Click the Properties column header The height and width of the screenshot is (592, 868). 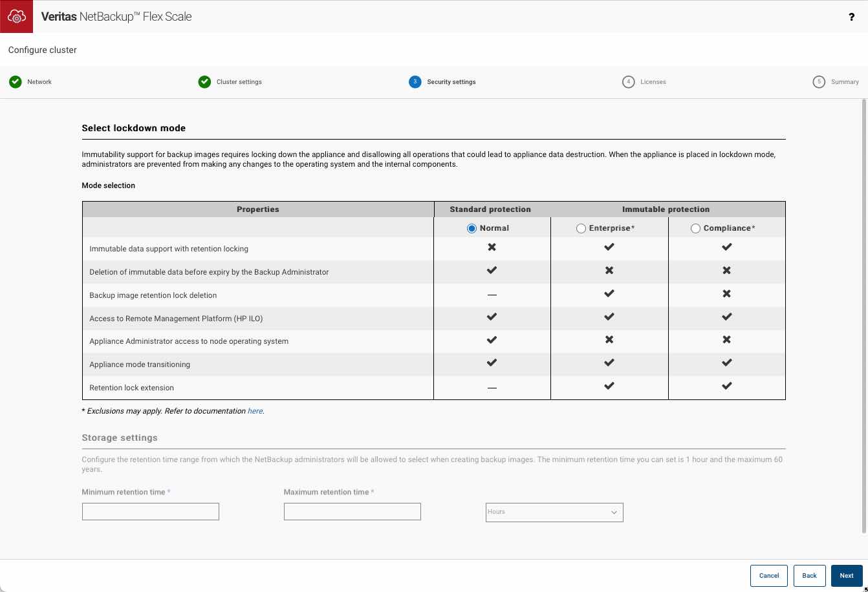258,209
